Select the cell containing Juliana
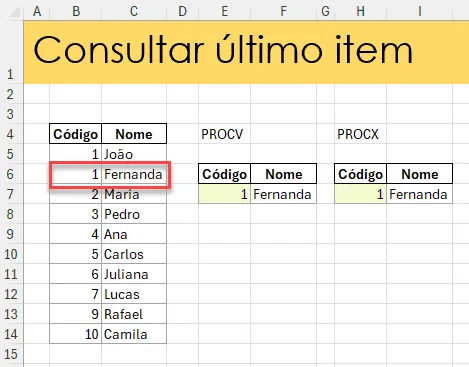This screenshot has width=469, height=367. (134, 274)
